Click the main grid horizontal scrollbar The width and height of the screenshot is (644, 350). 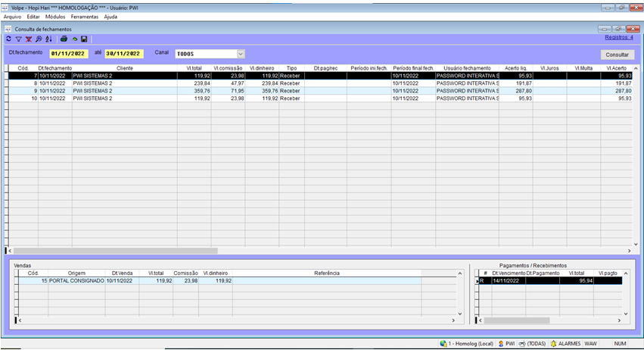tap(114, 251)
